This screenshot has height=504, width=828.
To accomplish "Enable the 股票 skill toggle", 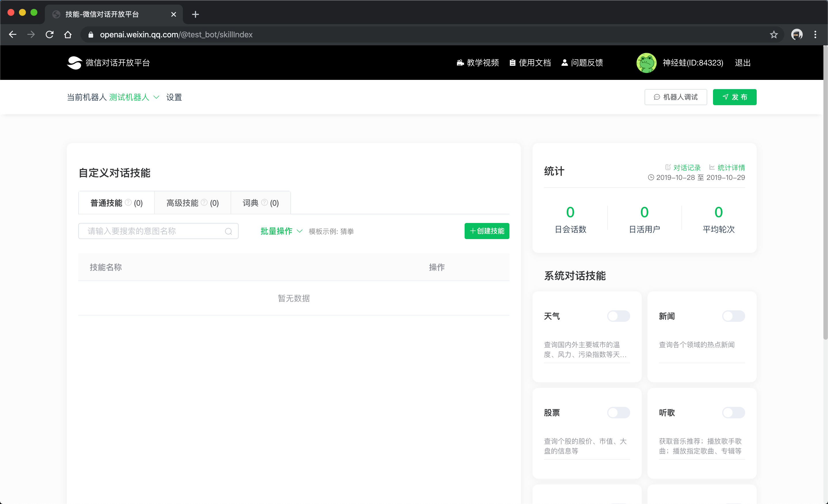I will coord(618,413).
